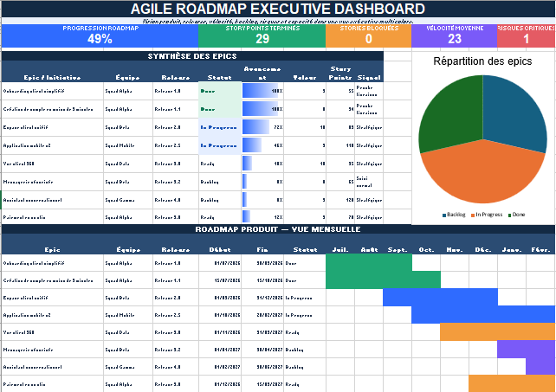Select Squad Mobile cell in Synthèse des Epics
Viewport: 556px width, 392px height.
point(128,145)
